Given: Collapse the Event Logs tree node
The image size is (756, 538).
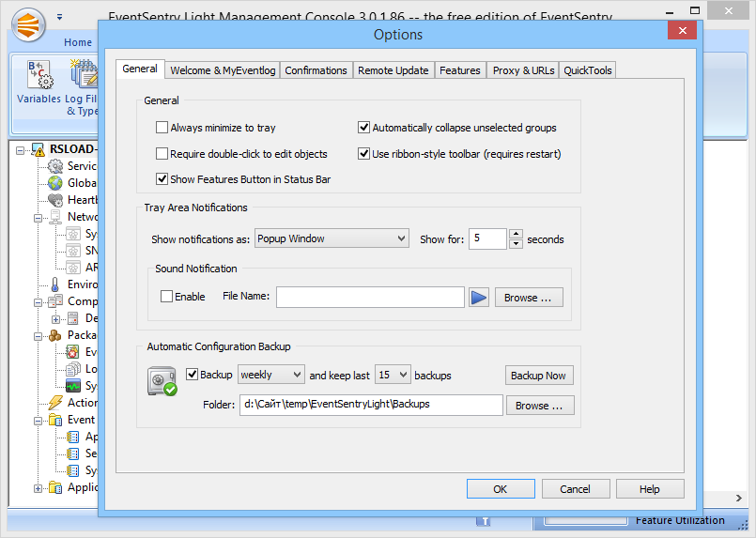Looking at the screenshot, I should (x=38, y=422).
